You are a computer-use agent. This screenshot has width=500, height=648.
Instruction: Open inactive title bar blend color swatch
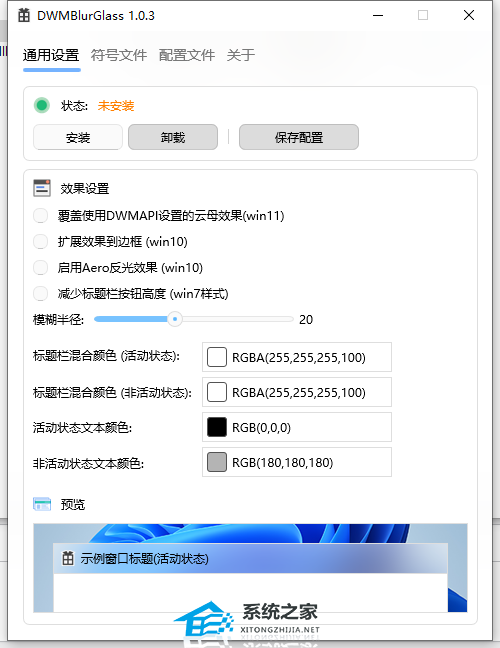click(x=217, y=392)
